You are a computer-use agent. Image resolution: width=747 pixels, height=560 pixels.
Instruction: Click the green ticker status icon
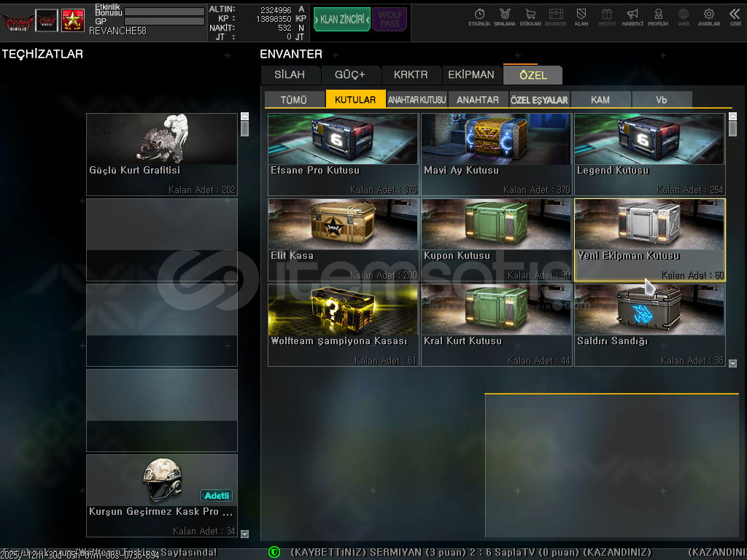274,552
